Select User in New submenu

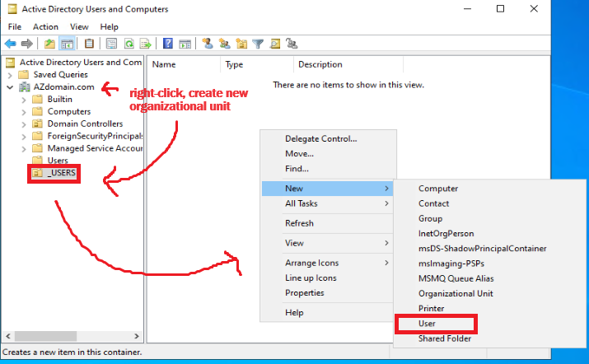[490, 324]
